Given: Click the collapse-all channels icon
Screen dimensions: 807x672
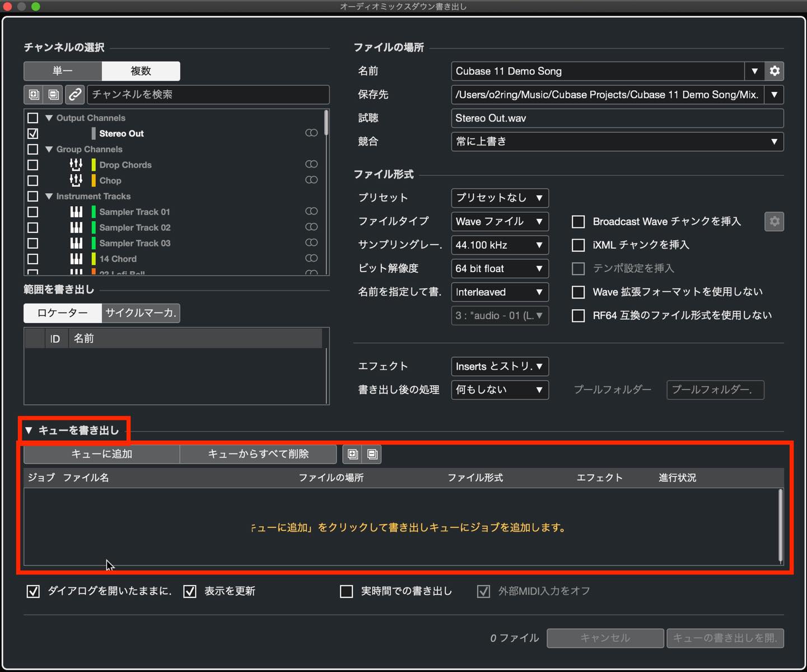Looking at the screenshot, I should (x=53, y=95).
